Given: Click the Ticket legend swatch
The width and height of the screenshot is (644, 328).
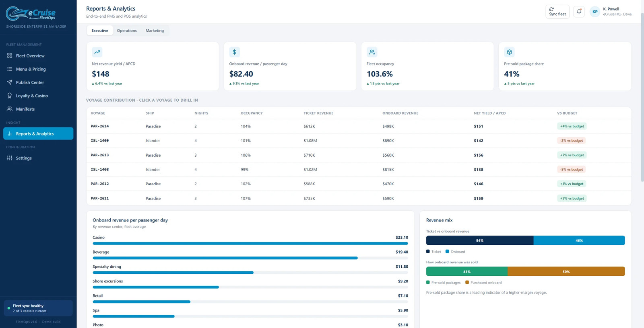Looking at the screenshot, I should coord(428,251).
